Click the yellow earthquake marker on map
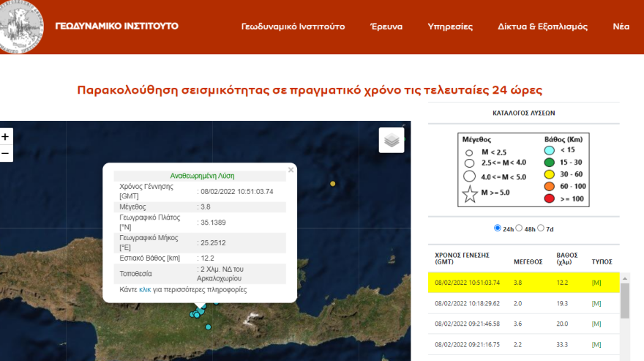Image resolution: width=644 pixels, height=361 pixels. [333, 184]
